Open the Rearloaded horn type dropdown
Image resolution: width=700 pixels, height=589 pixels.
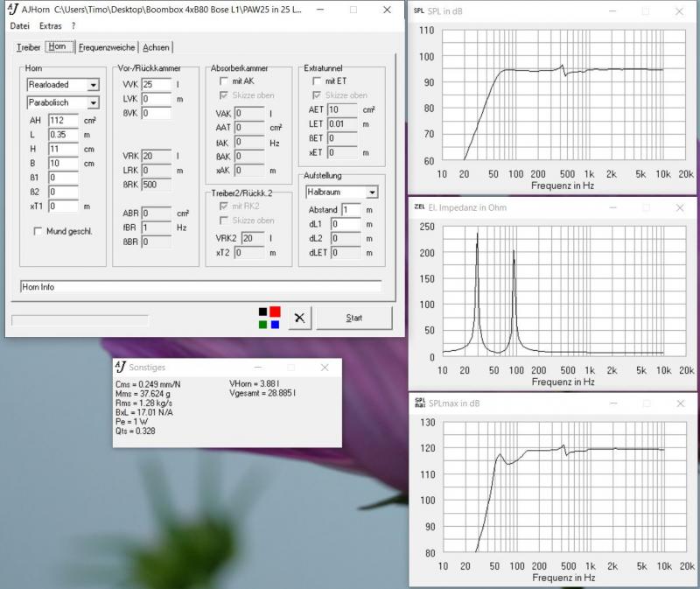(x=92, y=85)
